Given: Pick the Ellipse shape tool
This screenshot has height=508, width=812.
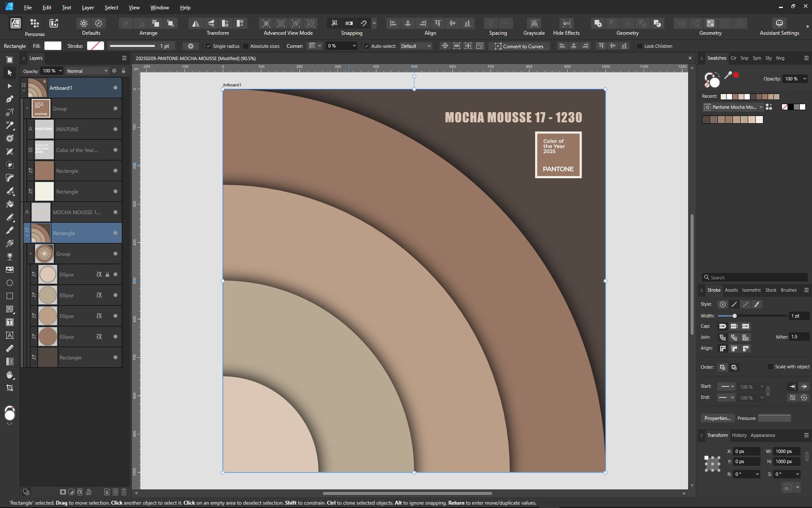Looking at the screenshot, I should pyautogui.click(x=10, y=283).
